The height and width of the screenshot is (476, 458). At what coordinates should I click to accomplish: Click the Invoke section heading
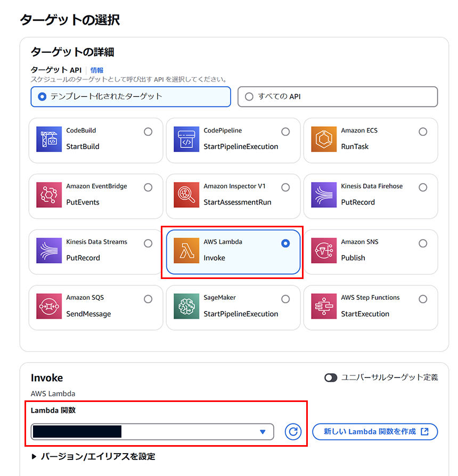(x=47, y=377)
